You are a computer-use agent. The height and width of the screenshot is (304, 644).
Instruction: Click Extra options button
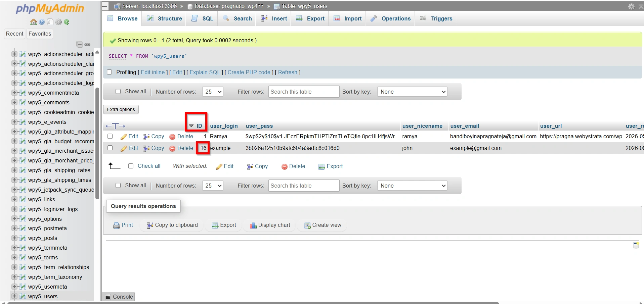(121, 109)
